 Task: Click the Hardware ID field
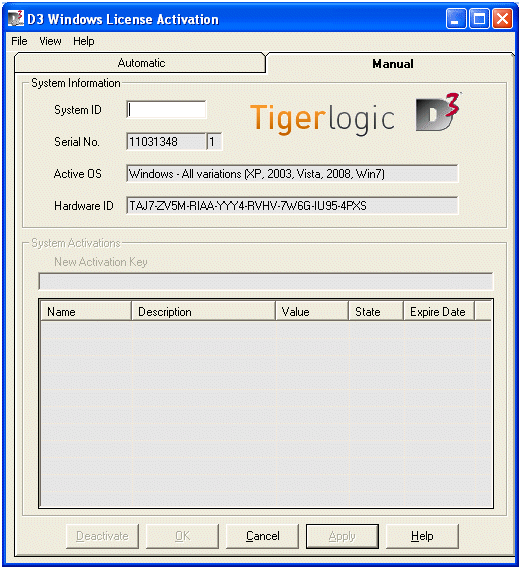(x=292, y=206)
